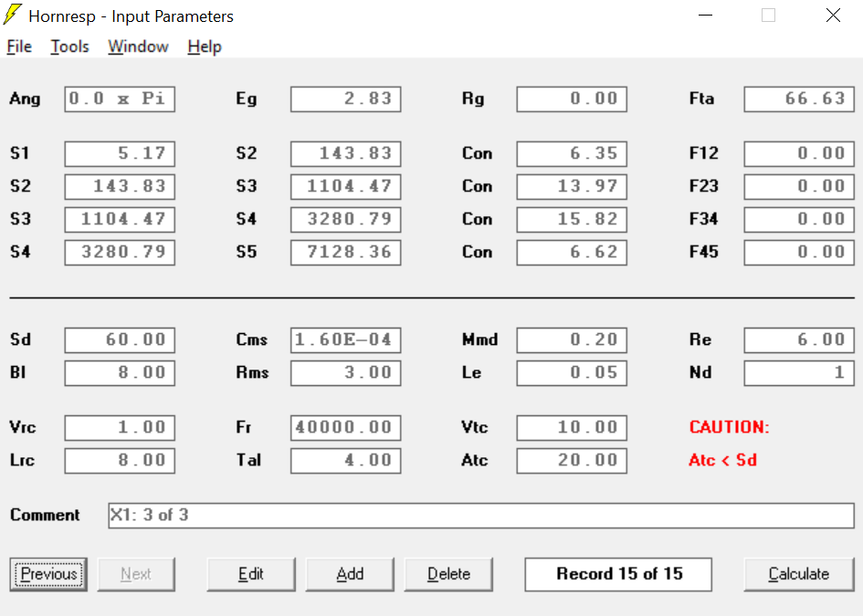
Task: Click the S5 field with 7128.36
Action: click(x=345, y=253)
